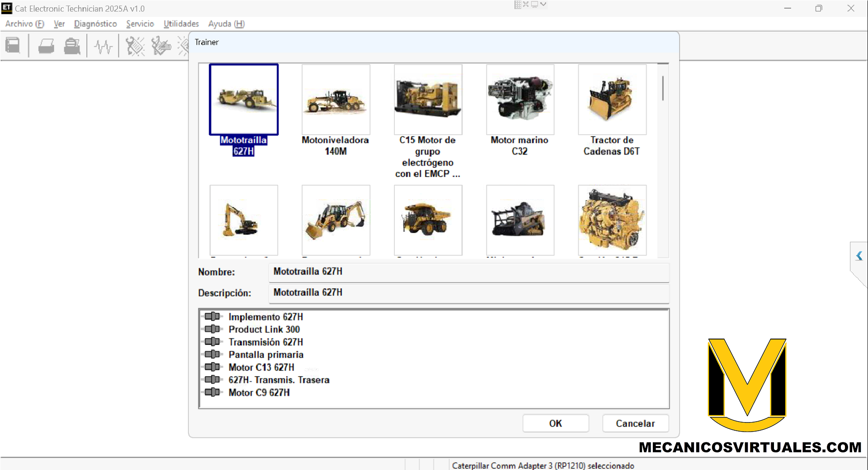Click the status waveform toolbar icon
The width and height of the screenshot is (868, 470).
103,46
